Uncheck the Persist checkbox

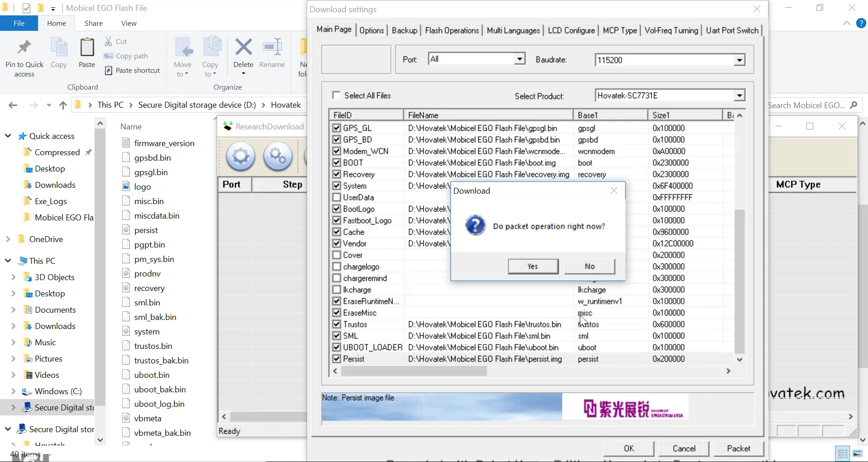point(337,359)
